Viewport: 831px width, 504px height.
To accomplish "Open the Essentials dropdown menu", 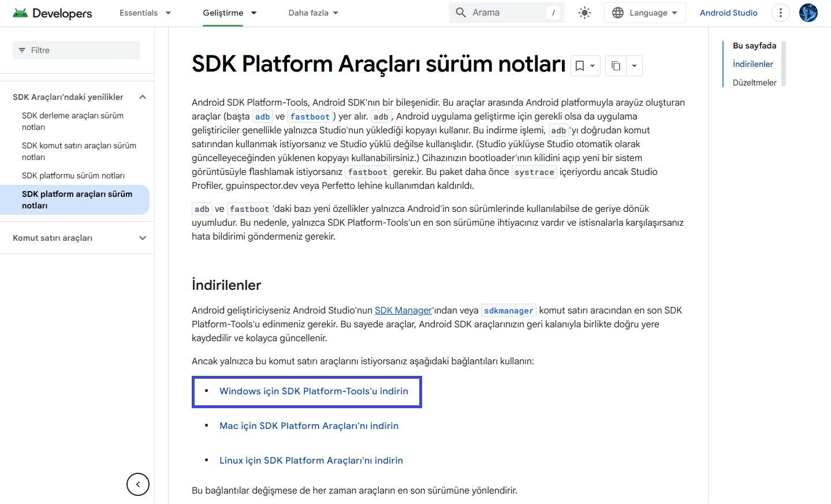I will (146, 13).
